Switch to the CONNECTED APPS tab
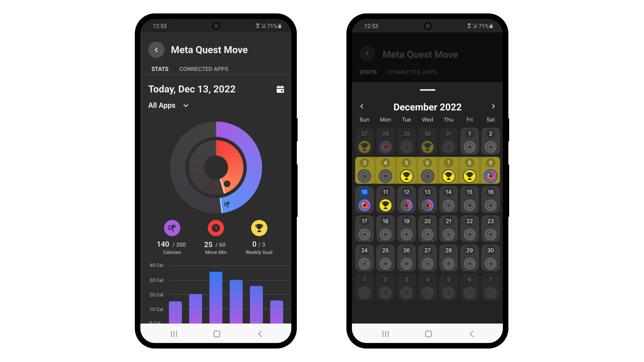 coord(204,69)
